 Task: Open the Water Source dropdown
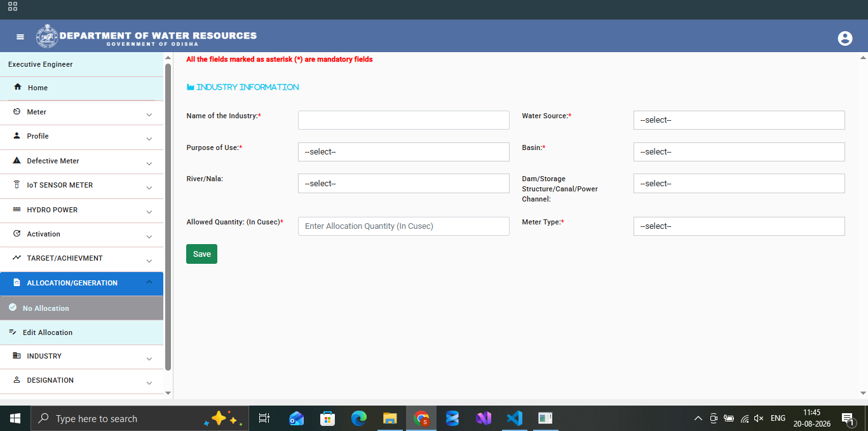[x=739, y=120]
